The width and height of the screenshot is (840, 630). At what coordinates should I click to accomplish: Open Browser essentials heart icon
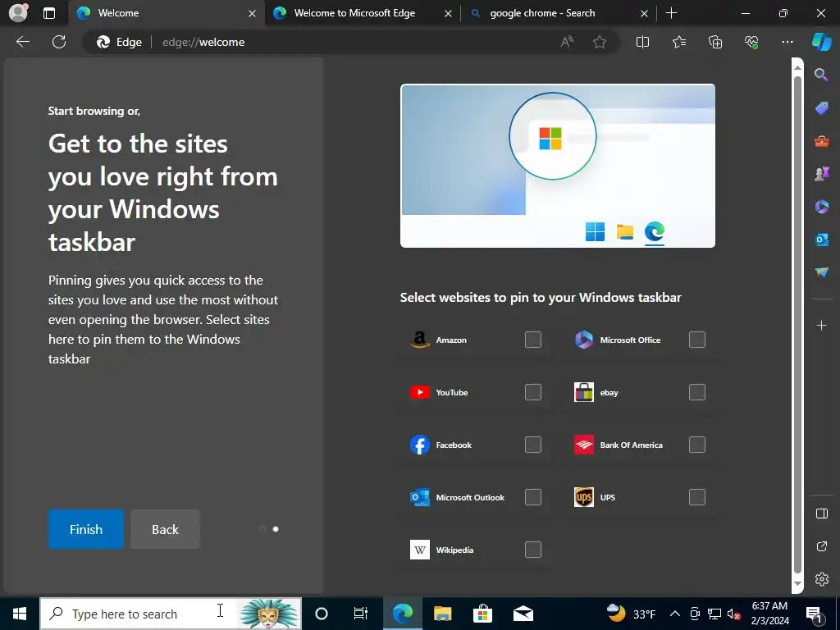point(751,42)
